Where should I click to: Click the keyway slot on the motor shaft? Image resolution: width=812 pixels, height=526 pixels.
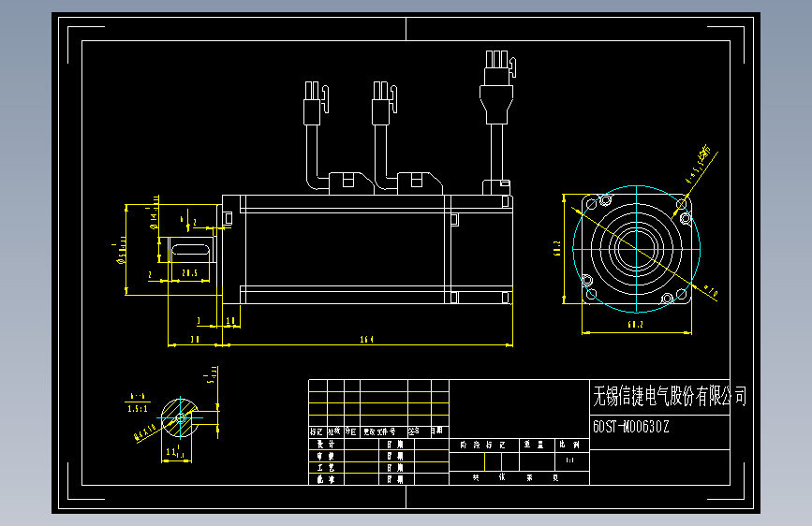coord(192,250)
